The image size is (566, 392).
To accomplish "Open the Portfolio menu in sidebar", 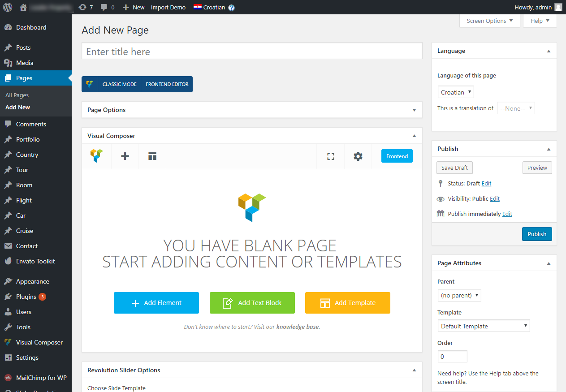I will (x=28, y=139).
